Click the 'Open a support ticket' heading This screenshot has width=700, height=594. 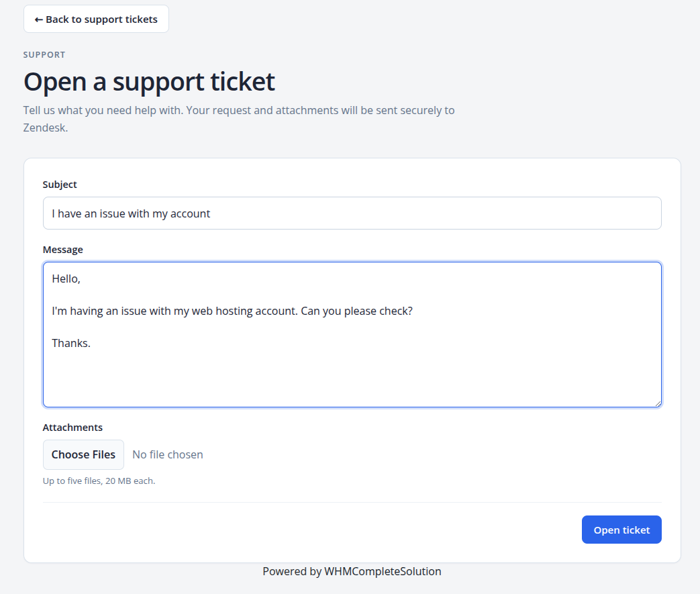(x=149, y=82)
